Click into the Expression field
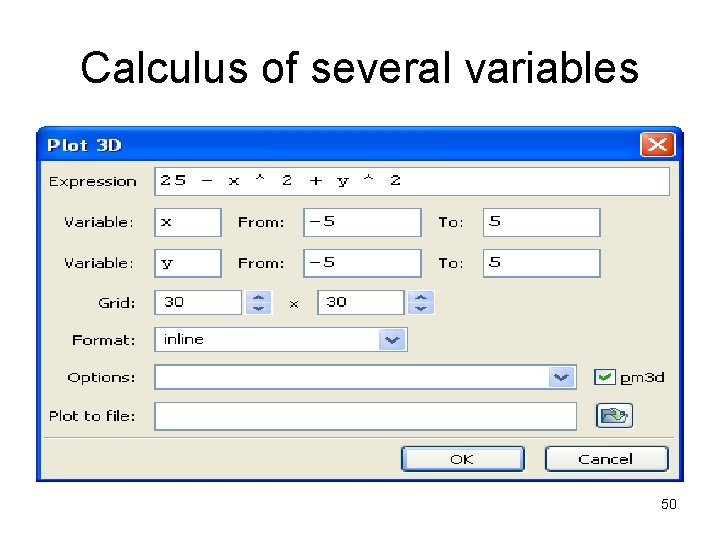This screenshot has width=720, height=540. click(412, 181)
